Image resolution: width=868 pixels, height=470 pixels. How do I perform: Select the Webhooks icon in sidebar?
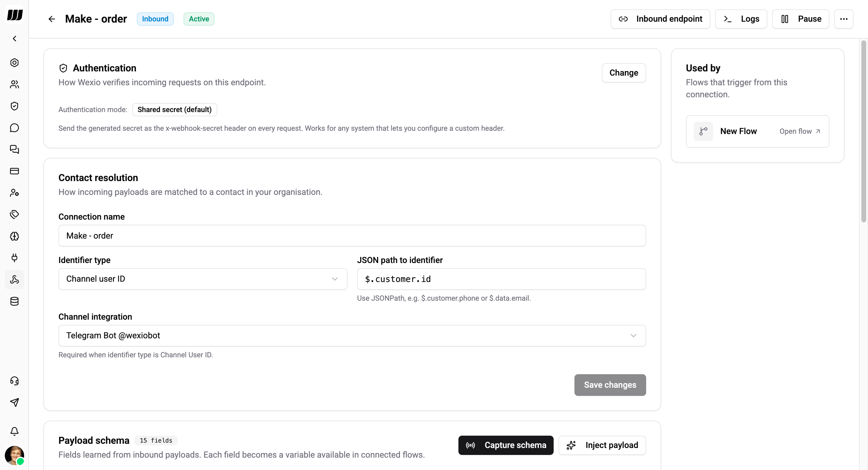click(x=14, y=280)
